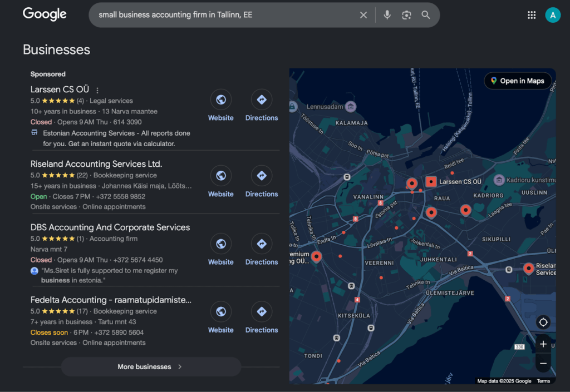The height and width of the screenshot is (392, 570).
Task: Zoom in on the map
Action: coord(543,344)
